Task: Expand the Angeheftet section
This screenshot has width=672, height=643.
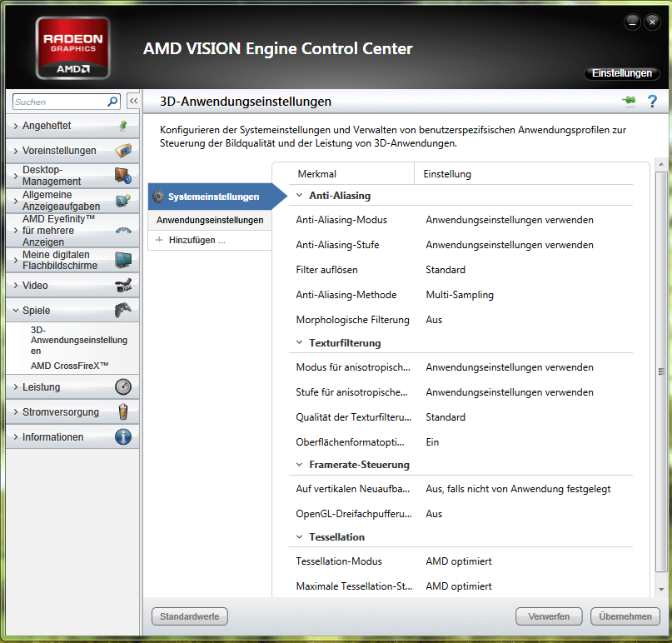Action: [x=16, y=126]
